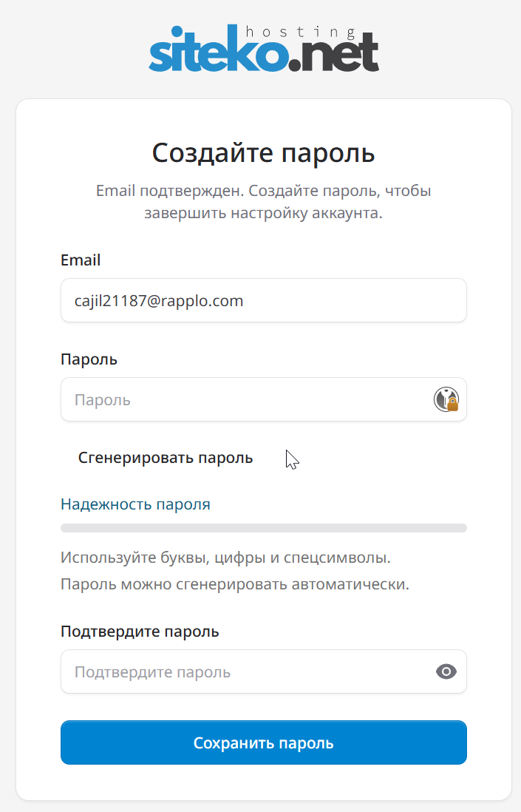Click the Подтвердите пароль label
521x812 pixels.
tap(140, 632)
